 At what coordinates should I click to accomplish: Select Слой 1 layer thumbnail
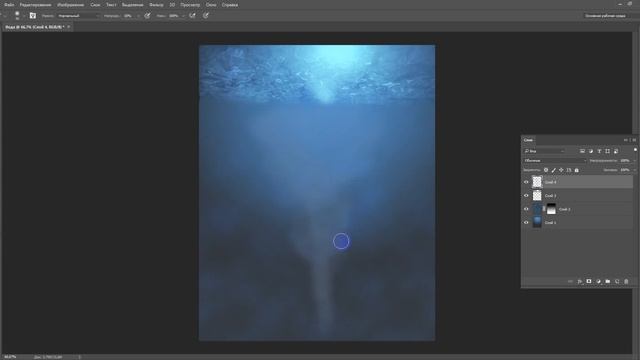pos(537,222)
